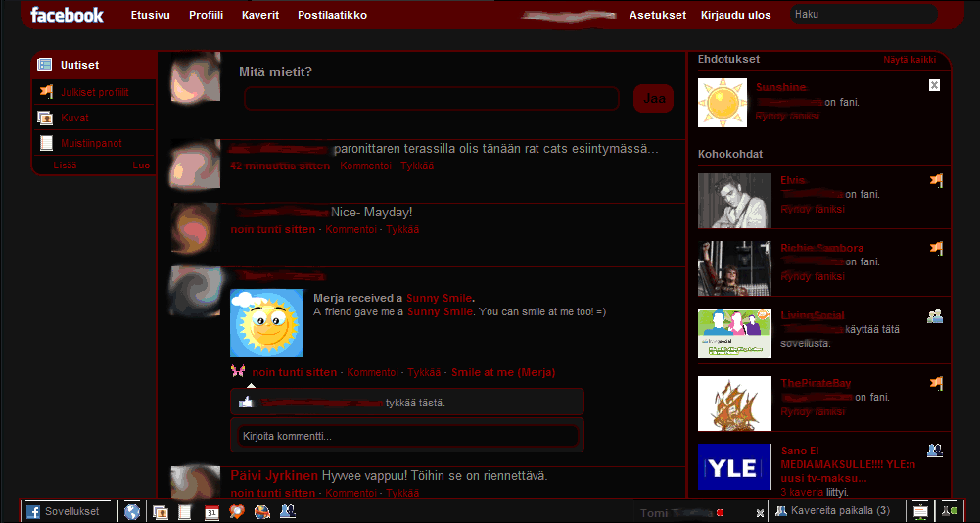980x523 pixels.
Task: Open the notifications icon in bottom bar
Action: pyautogui.click(x=920, y=511)
